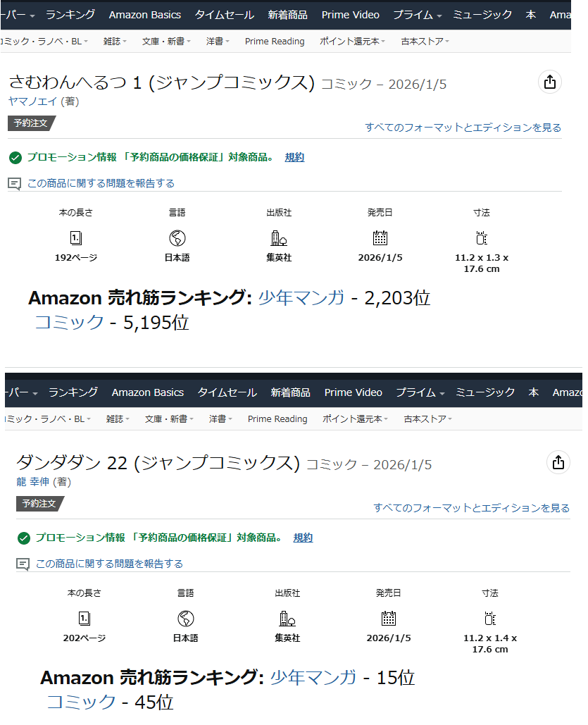Open the ポイント還元本 dropdown above ダンダダン 22
This screenshot has width=588, height=725.
click(355, 419)
